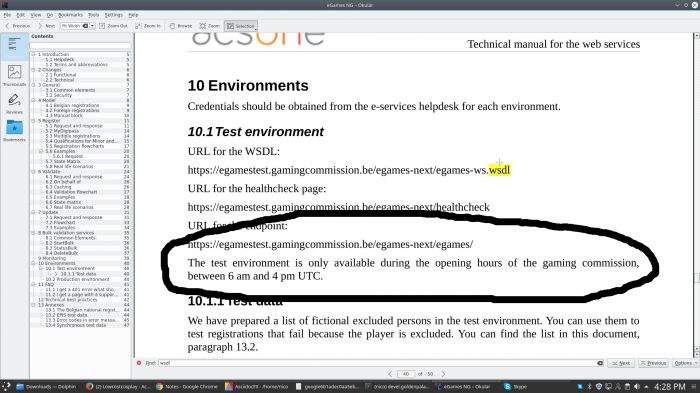This screenshot has height=393, width=700.
Task: Toggle the Selection tool button
Action: 241,26
